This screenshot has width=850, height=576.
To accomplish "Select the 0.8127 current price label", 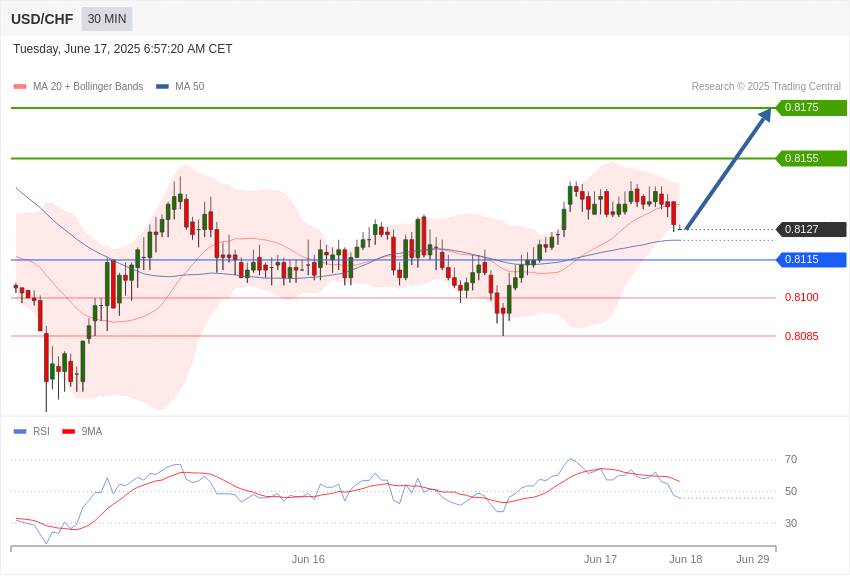I will tap(812, 229).
